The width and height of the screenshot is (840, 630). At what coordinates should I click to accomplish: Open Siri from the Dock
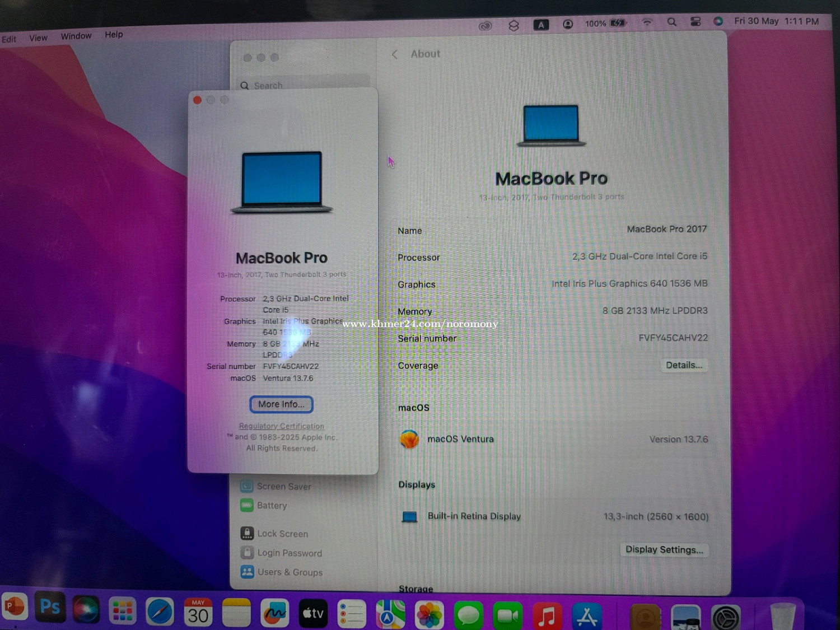(86, 610)
